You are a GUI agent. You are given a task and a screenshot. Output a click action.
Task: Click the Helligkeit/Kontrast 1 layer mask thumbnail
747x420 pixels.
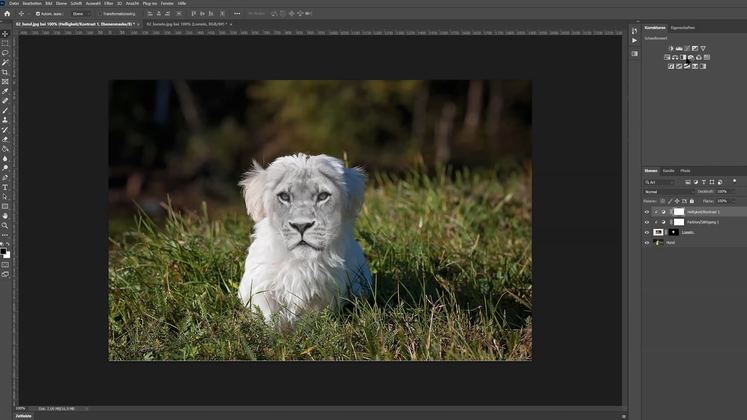[x=679, y=212]
